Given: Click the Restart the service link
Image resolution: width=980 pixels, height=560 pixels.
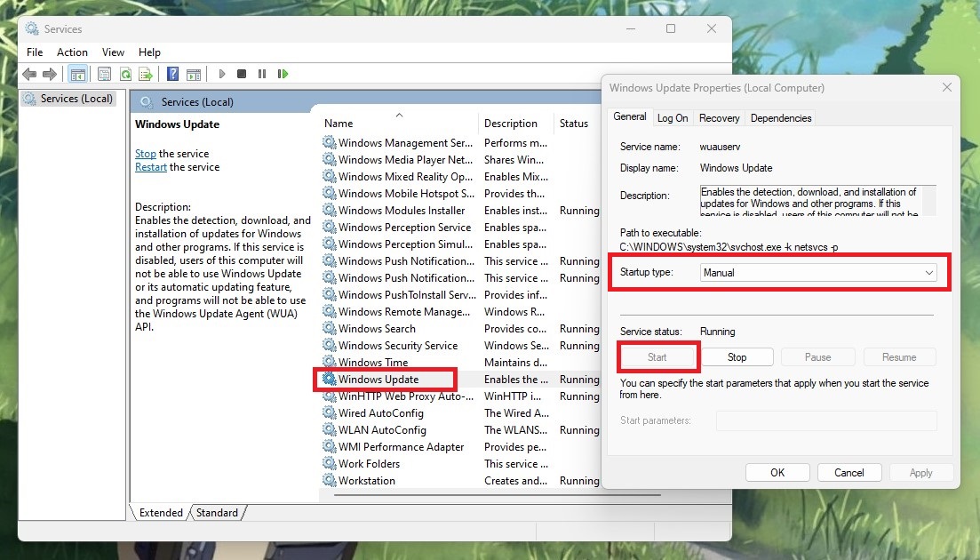Looking at the screenshot, I should coord(151,167).
